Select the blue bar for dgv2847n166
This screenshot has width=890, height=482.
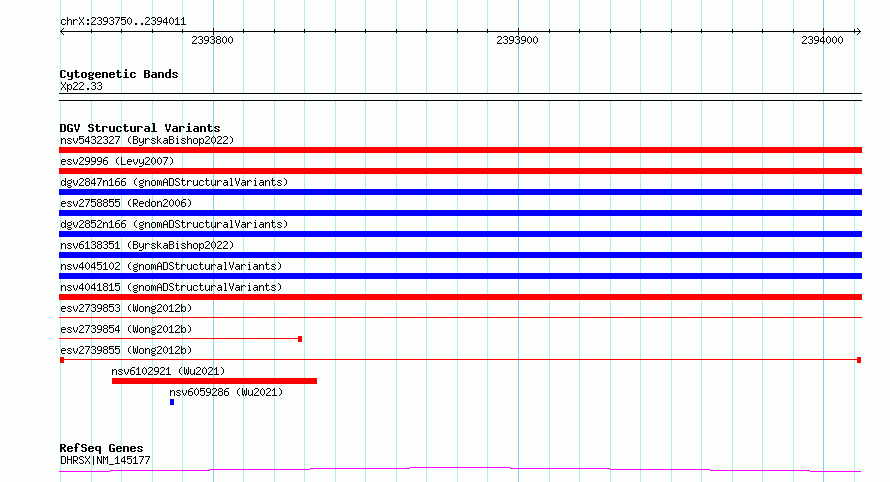click(460, 192)
